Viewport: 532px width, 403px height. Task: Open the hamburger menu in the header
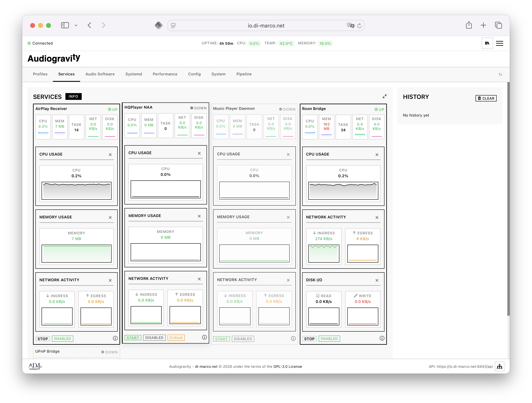[500, 43]
